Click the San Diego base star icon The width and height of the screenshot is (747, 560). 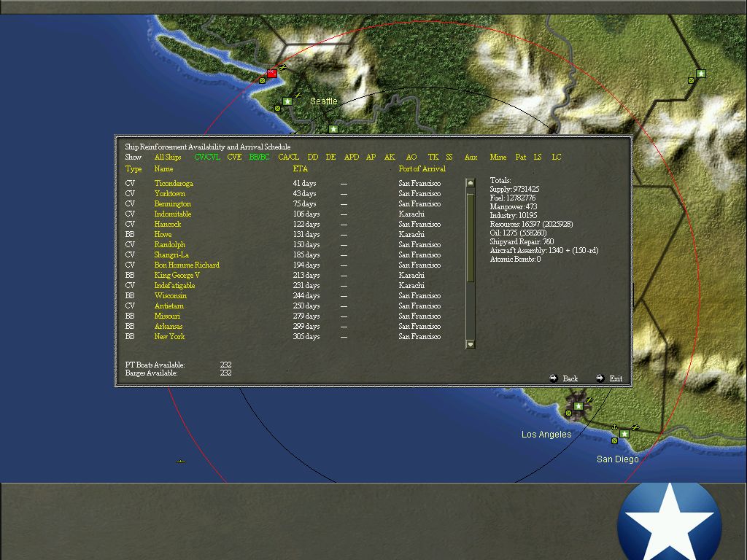pyautogui.click(x=624, y=434)
